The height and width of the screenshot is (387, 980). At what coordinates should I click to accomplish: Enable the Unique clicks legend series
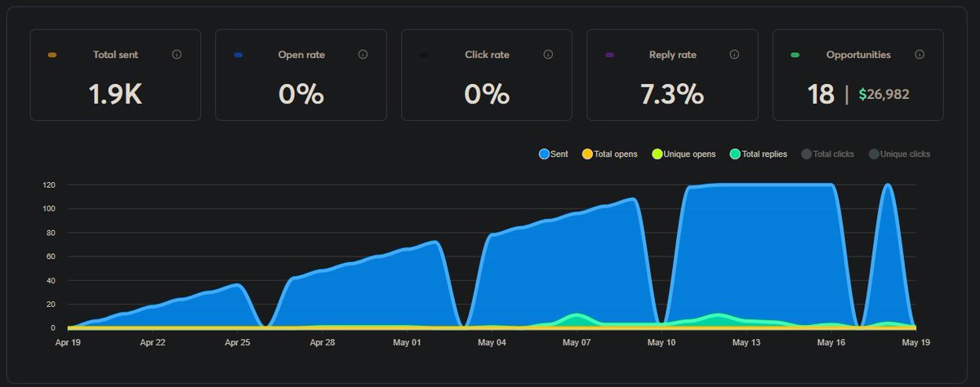(899, 153)
